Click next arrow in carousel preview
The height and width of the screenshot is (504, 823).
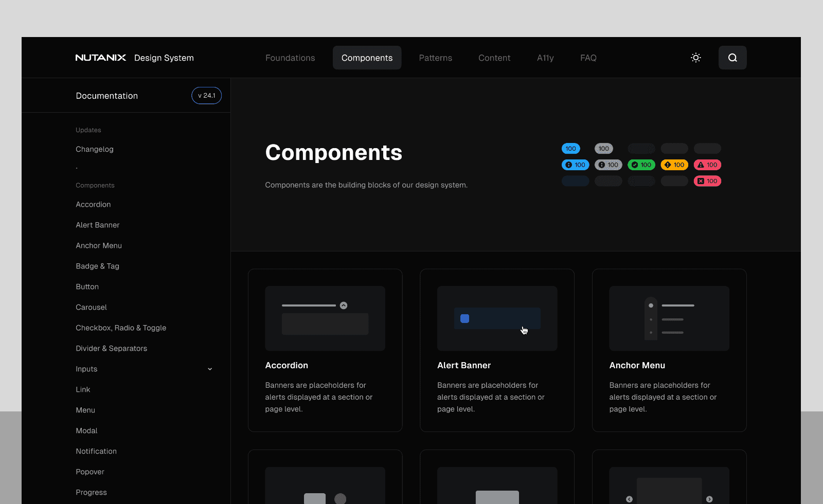point(709,499)
